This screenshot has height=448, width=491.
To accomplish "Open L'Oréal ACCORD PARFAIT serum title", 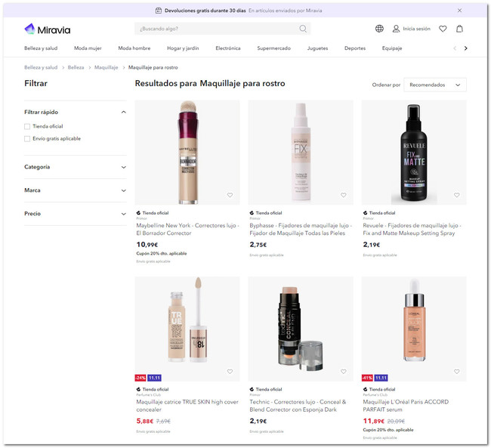I will [x=406, y=406].
